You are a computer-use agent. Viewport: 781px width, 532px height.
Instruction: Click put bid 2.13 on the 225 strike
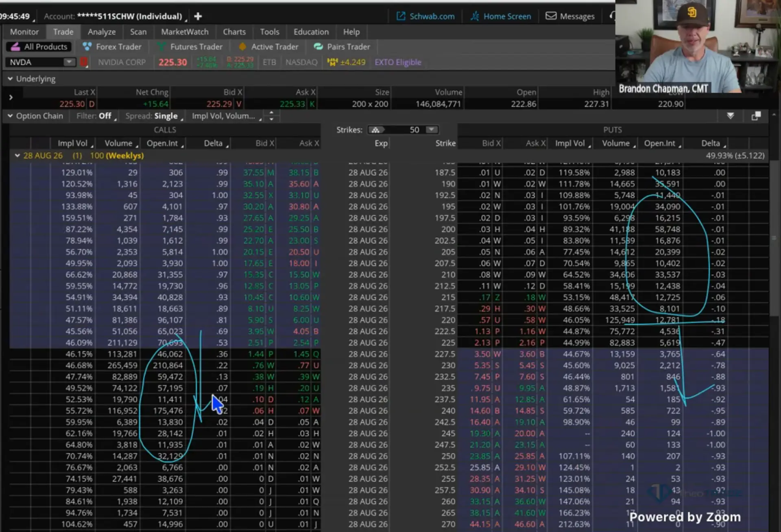point(482,343)
